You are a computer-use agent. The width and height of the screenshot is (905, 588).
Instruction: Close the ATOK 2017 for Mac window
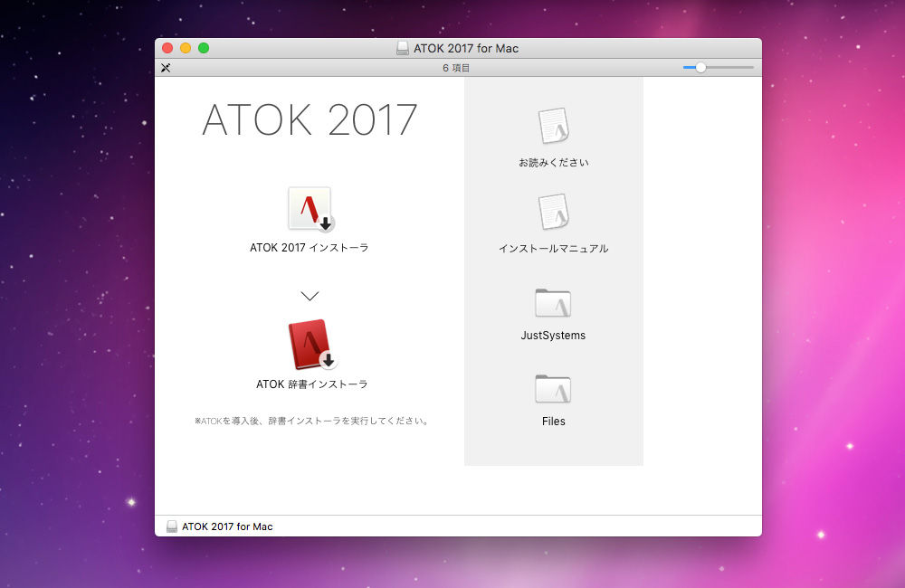167,48
